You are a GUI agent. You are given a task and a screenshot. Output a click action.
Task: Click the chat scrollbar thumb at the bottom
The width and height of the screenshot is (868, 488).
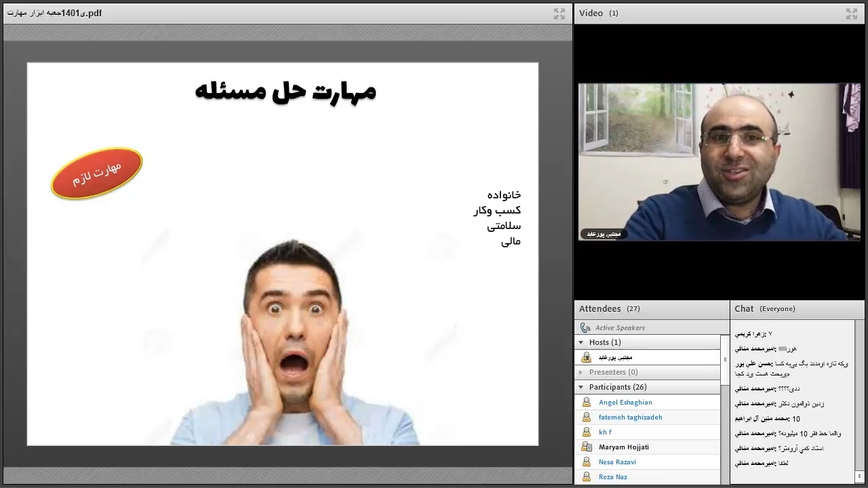(x=859, y=476)
